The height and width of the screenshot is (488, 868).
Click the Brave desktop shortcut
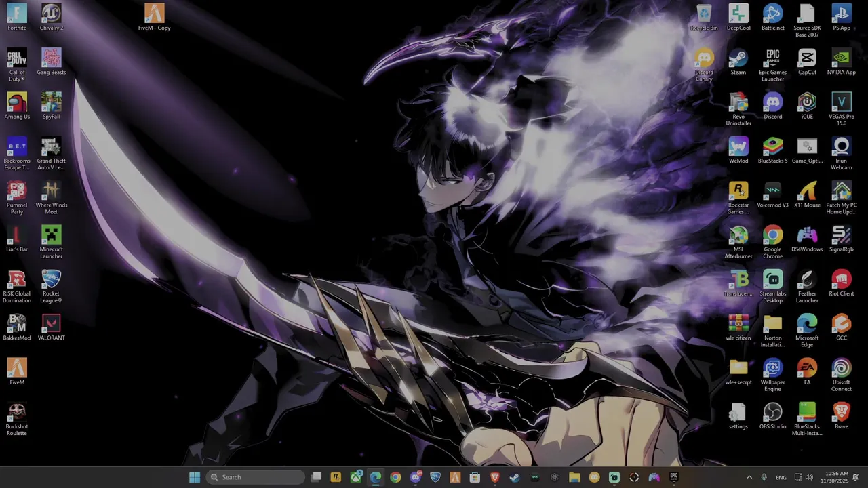click(842, 415)
